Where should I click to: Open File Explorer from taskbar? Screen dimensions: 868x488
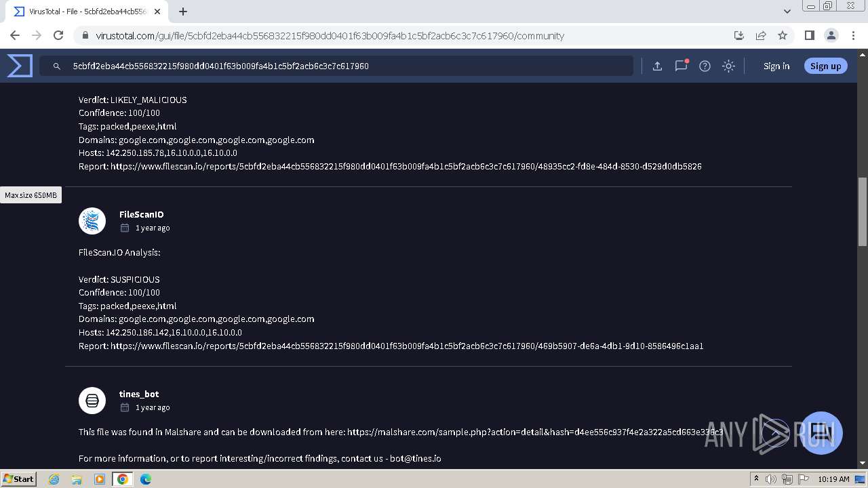(x=77, y=479)
